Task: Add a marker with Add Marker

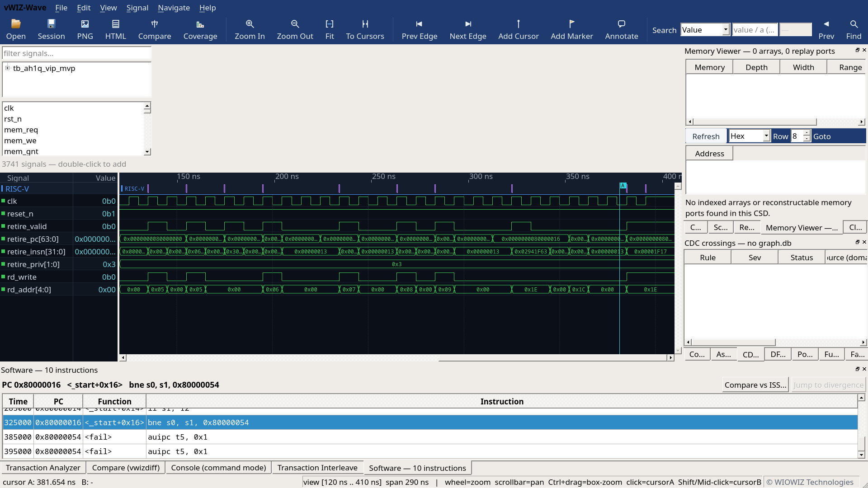Action: [x=571, y=30]
